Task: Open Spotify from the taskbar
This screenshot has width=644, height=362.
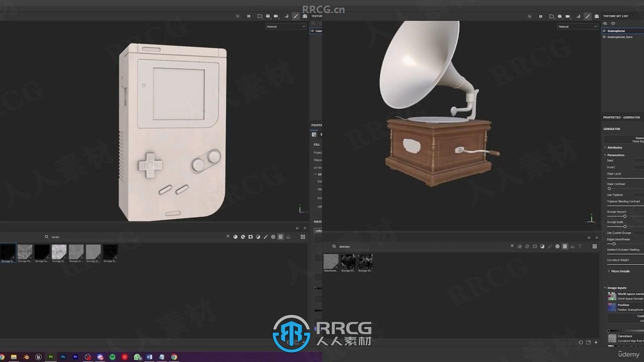Action: [112, 357]
